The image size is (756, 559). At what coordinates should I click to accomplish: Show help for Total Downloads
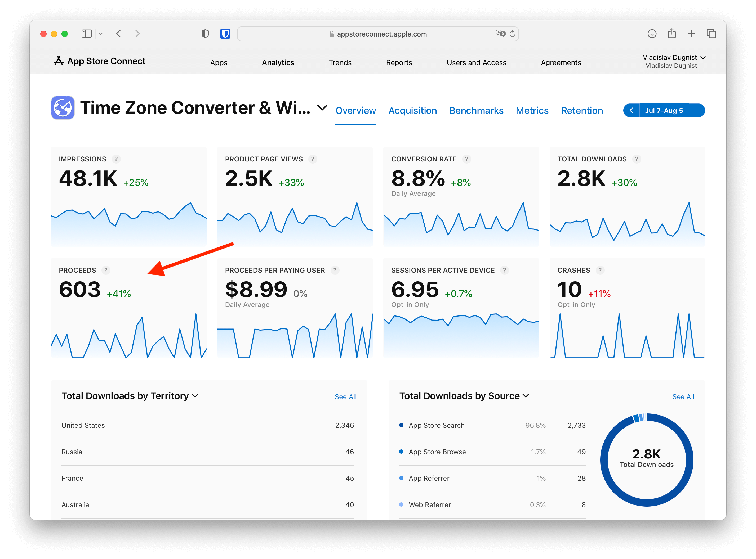tap(636, 159)
